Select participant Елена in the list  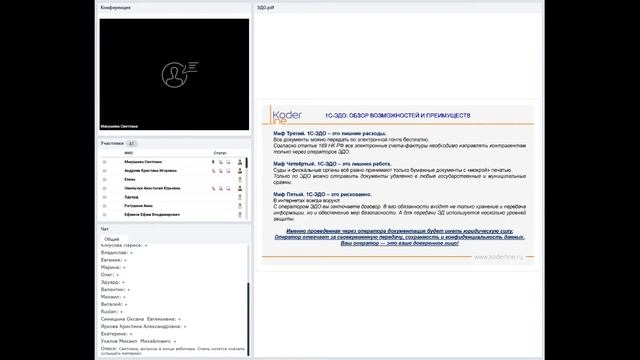pos(130,180)
